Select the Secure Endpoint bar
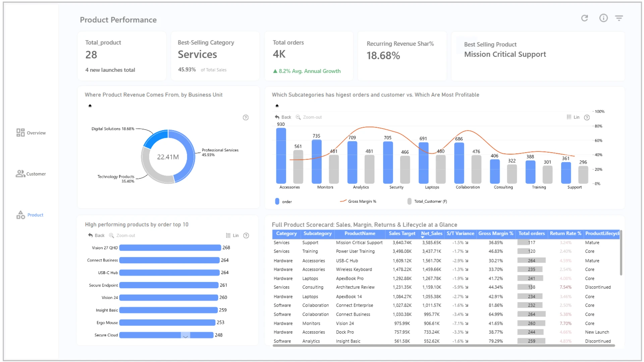The image size is (644, 362). [169, 285]
